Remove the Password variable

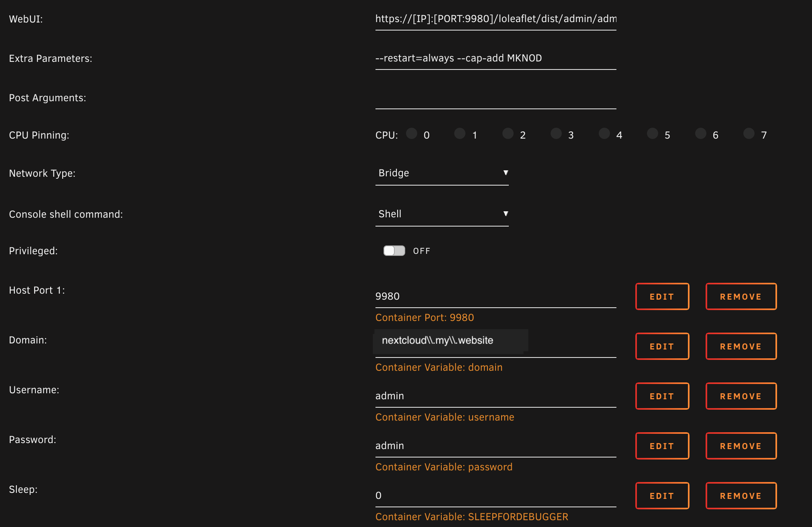[x=741, y=446]
